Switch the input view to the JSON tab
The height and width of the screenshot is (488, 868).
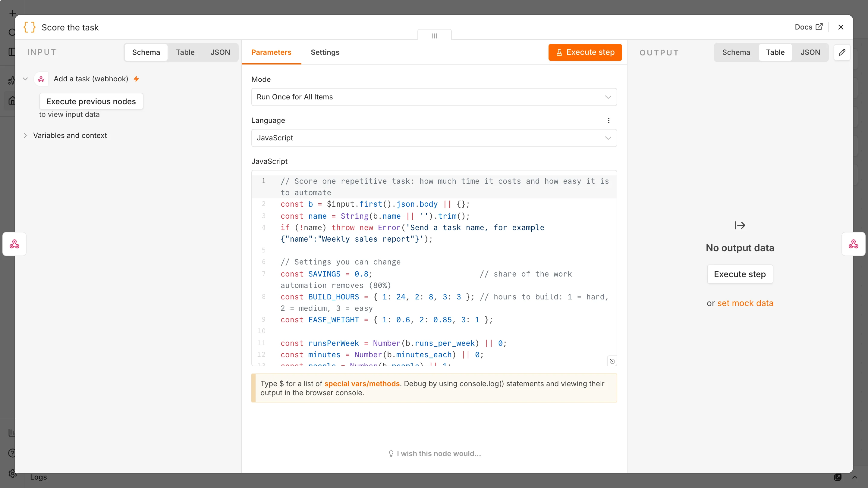click(x=220, y=52)
